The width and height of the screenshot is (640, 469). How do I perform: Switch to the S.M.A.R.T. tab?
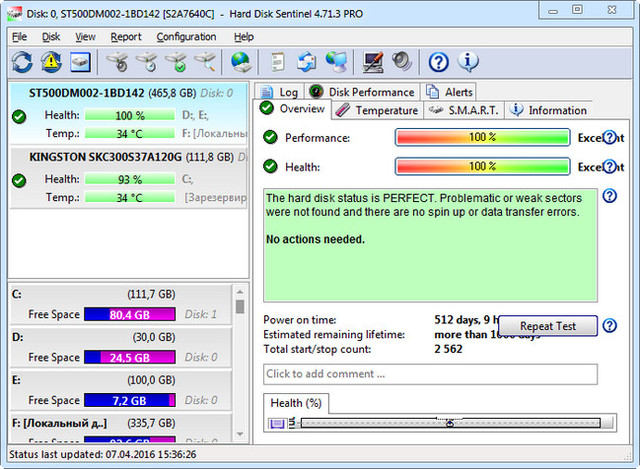click(x=464, y=110)
